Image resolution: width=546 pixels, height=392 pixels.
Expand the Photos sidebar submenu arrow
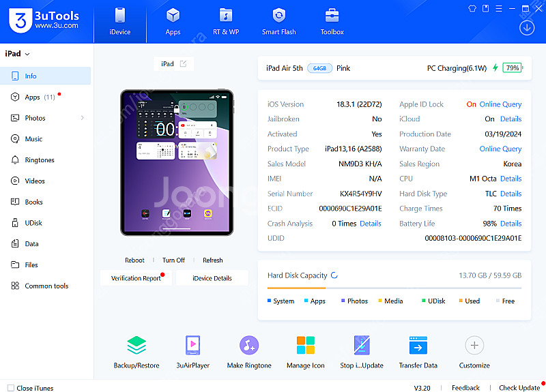(83, 118)
